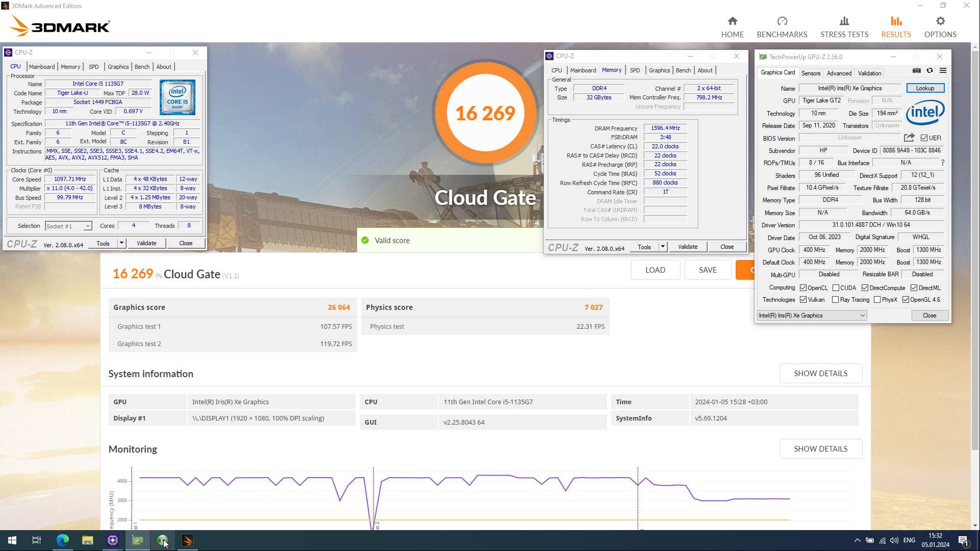Click Tools button in left CPU-Z
The image size is (980, 551).
point(103,243)
